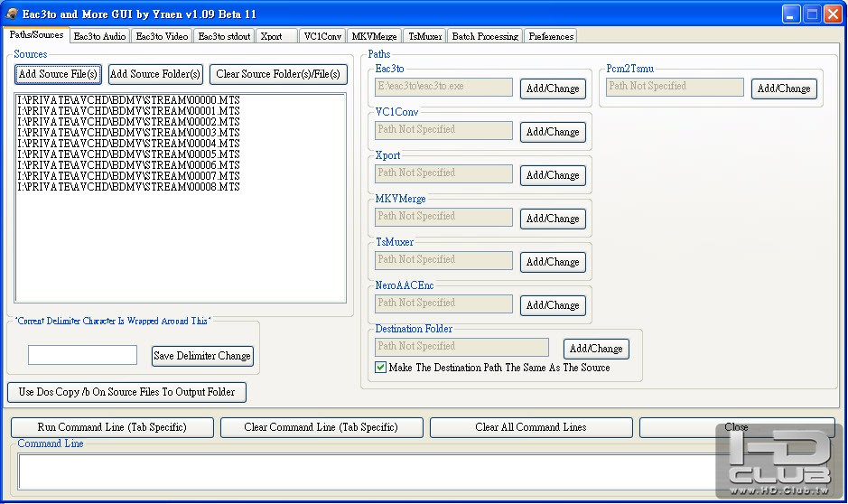Click Add/Change for Eac3to path

(553, 89)
